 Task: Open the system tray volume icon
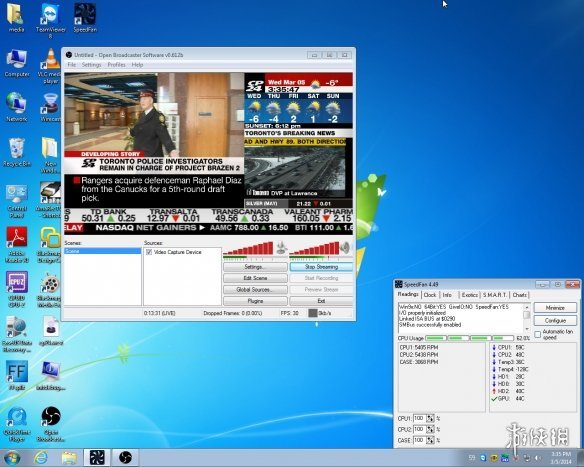(537, 458)
